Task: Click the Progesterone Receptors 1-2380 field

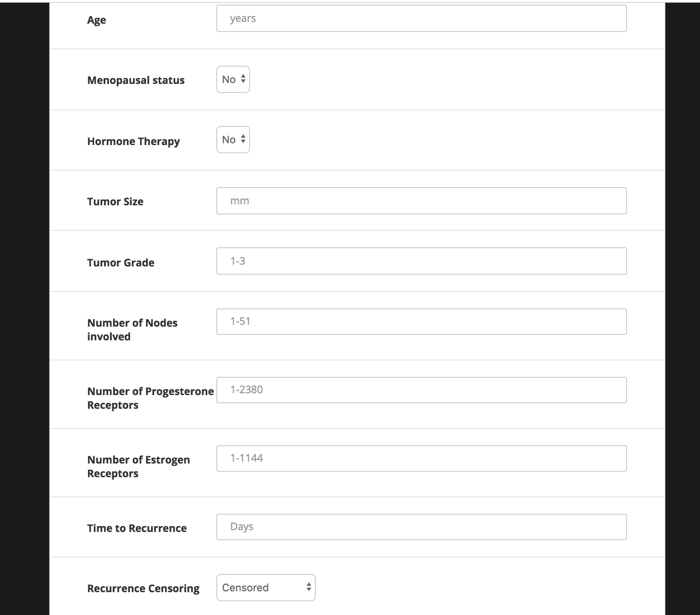Action: point(421,390)
